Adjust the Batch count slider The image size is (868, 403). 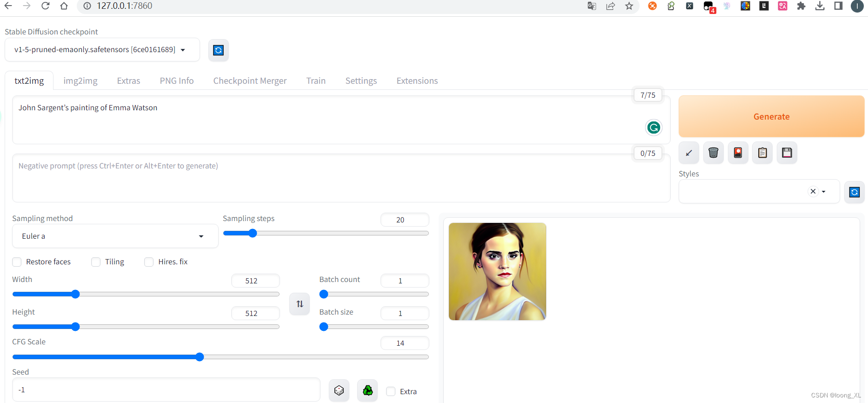click(x=374, y=294)
